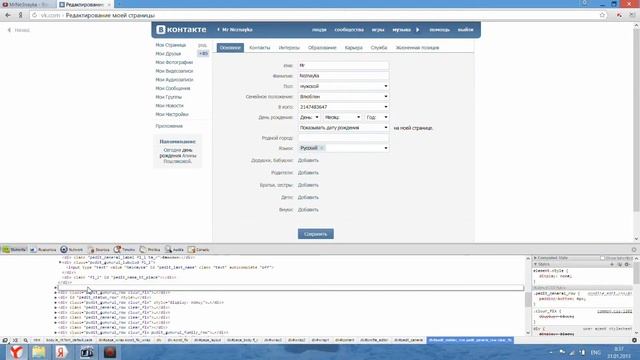640x360 pixels.
Task: Close the DevTools panel with the X icon
Action: 634,249
